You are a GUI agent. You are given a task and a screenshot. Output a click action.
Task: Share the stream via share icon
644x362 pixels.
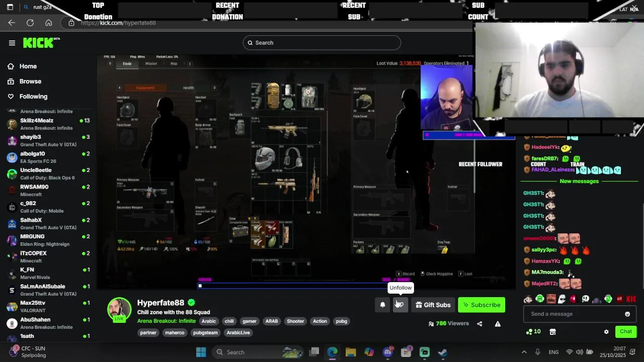(479, 324)
